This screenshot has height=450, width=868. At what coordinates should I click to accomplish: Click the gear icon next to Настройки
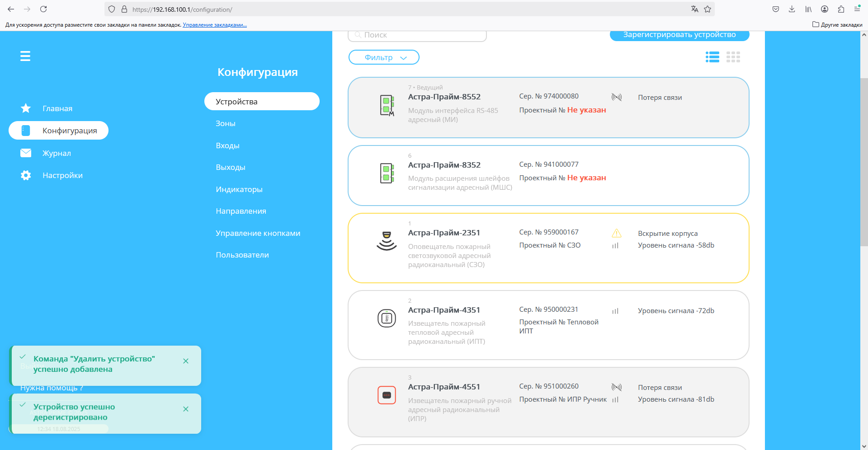pos(26,175)
